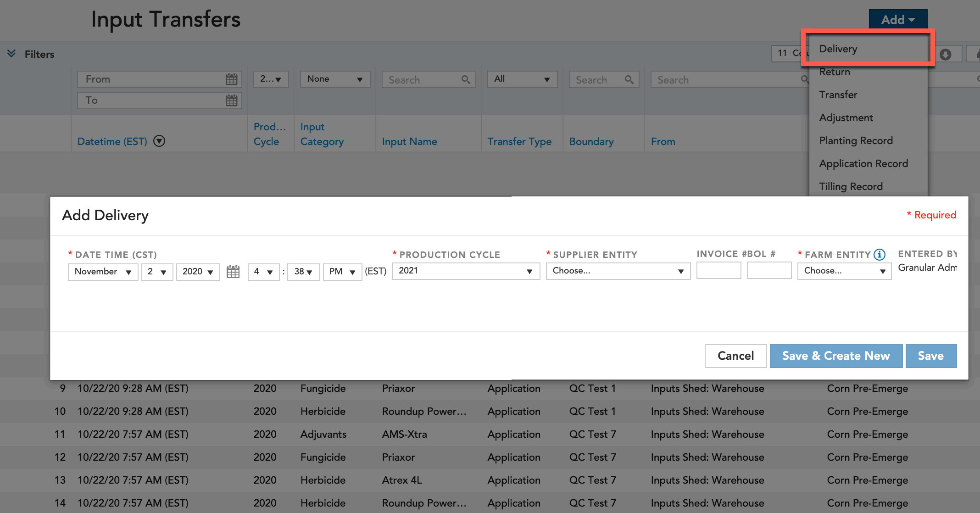Open the minute dropdown showing 38
Image resolution: width=980 pixels, height=513 pixels.
pyautogui.click(x=303, y=272)
